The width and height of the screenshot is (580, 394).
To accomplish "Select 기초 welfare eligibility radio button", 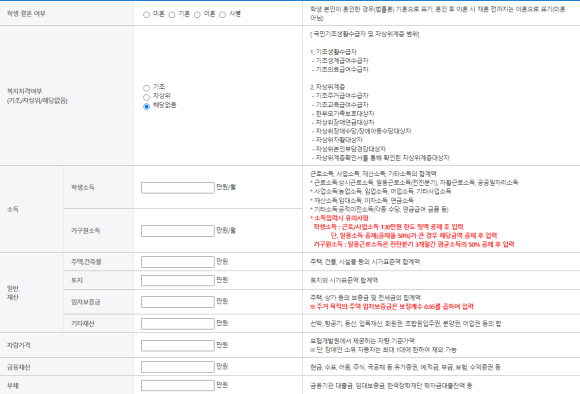I will [146, 88].
